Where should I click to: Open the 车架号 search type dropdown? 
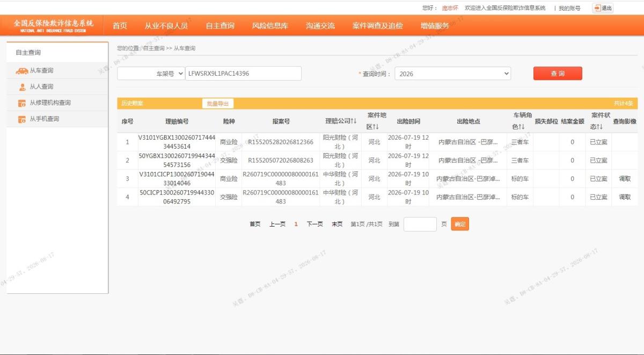coord(151,74)
